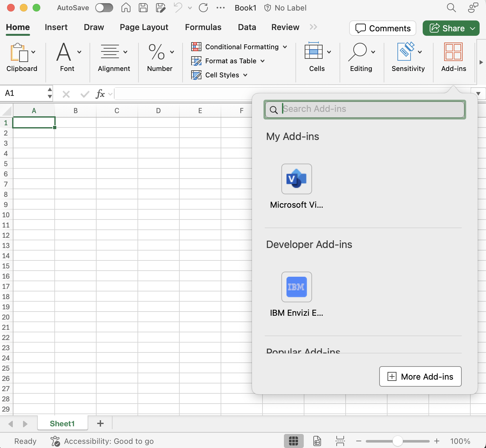This screenshot has height=448, width=486.
Task: Click the More Add-ins button
Action: [x=420, y=376]
